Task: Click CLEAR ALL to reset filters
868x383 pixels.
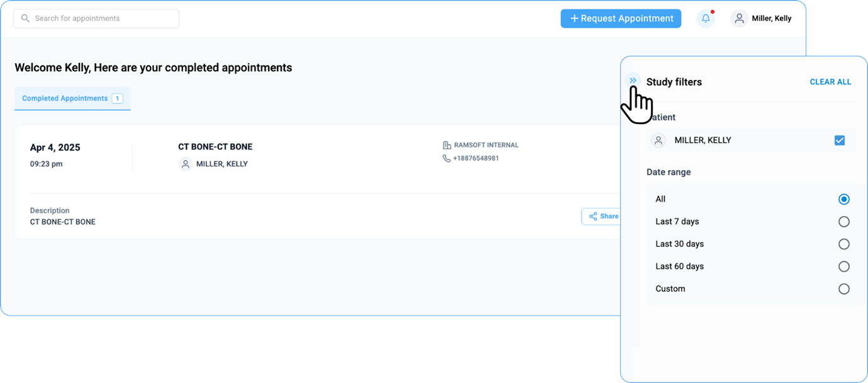Action: 830,82
